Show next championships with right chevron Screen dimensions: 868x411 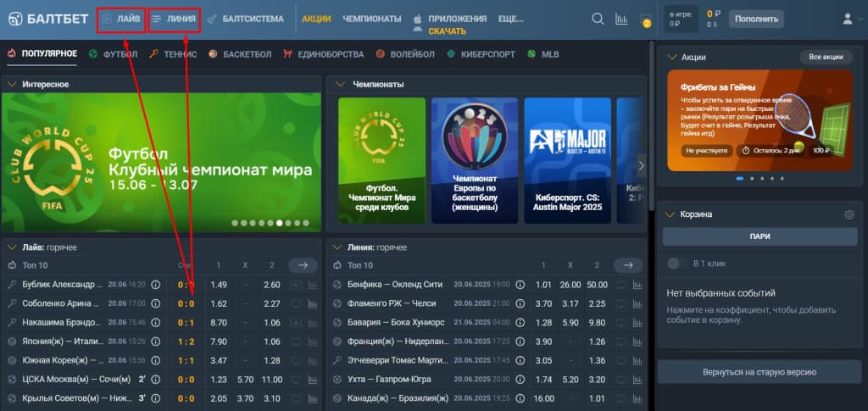click(x=642, y=165)
